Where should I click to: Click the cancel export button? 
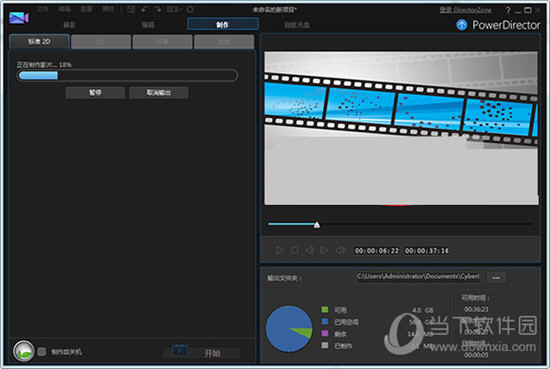pyautogui.click(x=159, y=93)
